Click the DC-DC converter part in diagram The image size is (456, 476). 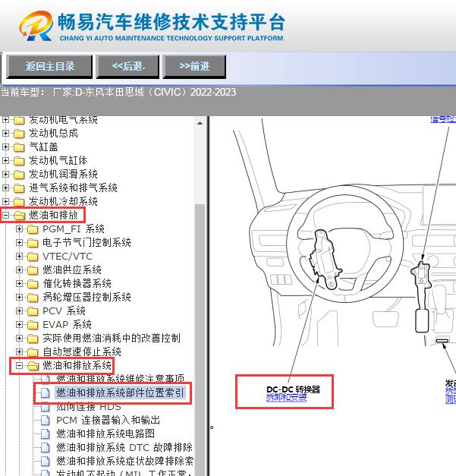[325, 260]
